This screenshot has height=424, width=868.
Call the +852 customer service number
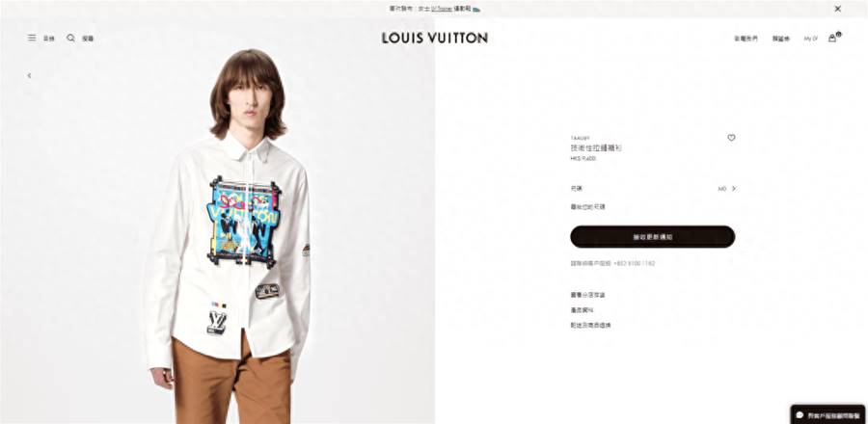pos(635,264)
